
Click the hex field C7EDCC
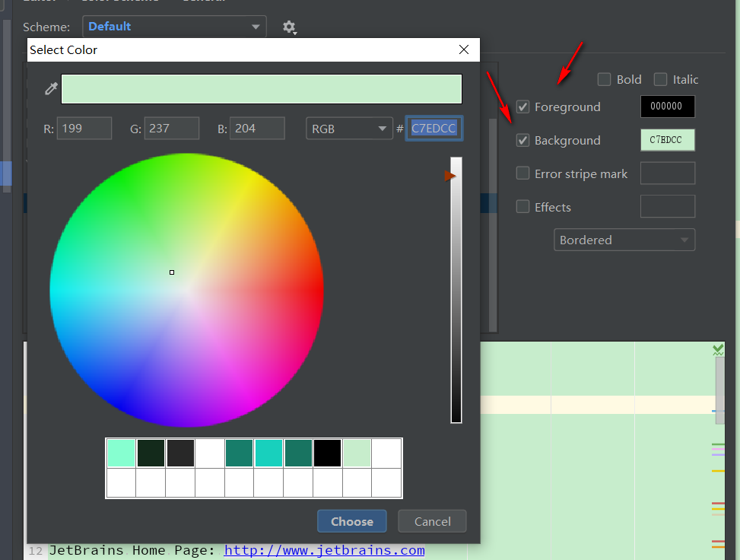[434, 129]
